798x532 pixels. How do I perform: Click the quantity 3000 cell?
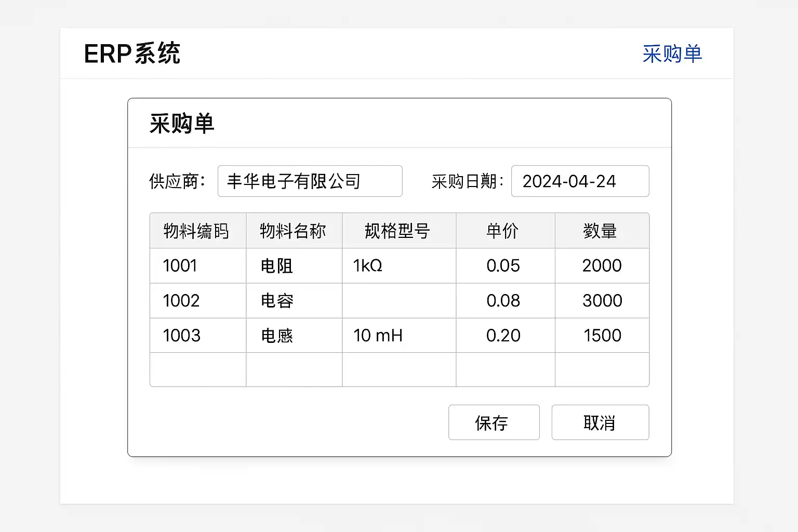[x=602, y=301]
